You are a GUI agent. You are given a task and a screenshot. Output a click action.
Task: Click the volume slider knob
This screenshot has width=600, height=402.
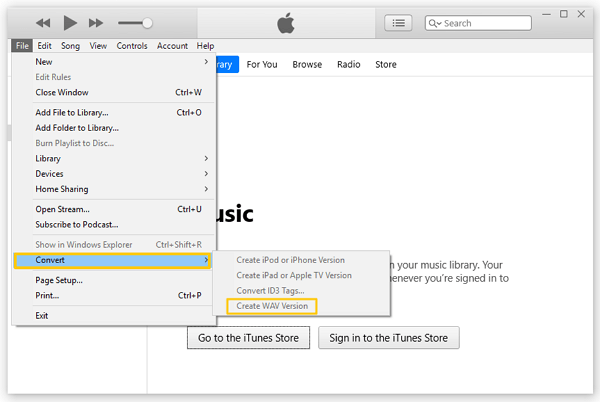click(147, 23)
